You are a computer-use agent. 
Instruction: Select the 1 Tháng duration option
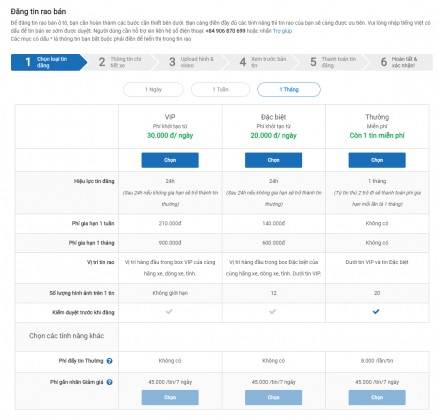[289, 89]
